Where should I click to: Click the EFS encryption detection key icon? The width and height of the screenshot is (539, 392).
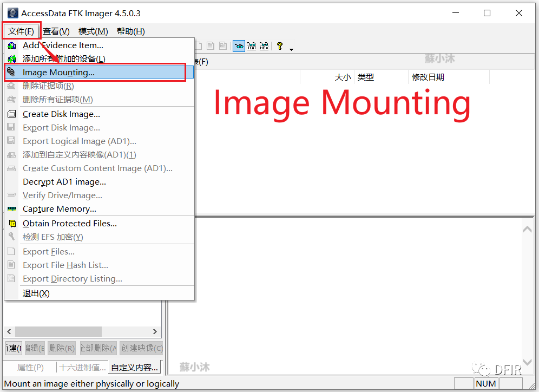pos(11,236)
